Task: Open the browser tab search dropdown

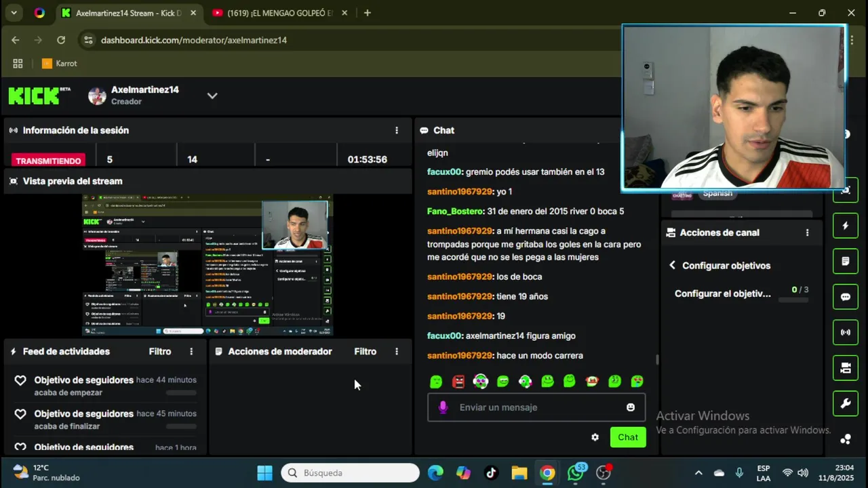Action: pos(14,13)
